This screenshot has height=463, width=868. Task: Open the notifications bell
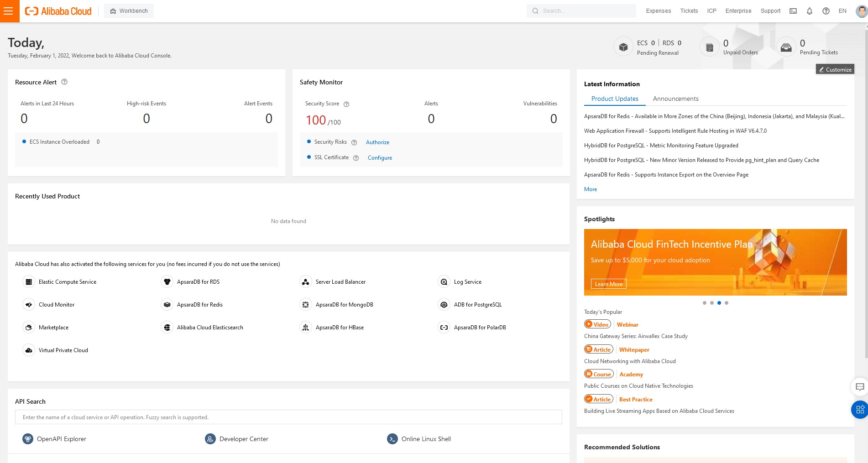(809, 11)
